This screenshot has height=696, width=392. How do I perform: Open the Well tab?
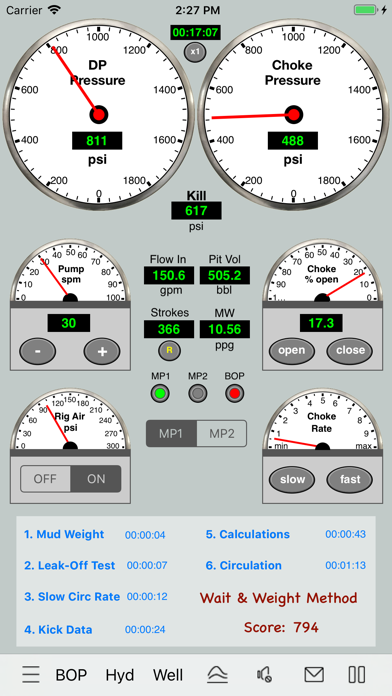[x=168, y=675]
